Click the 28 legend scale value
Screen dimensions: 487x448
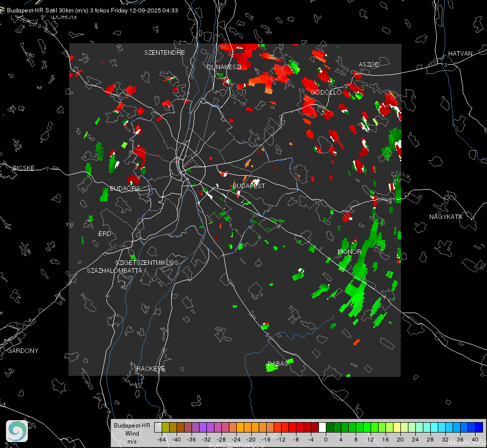click(x=430, y=440)
